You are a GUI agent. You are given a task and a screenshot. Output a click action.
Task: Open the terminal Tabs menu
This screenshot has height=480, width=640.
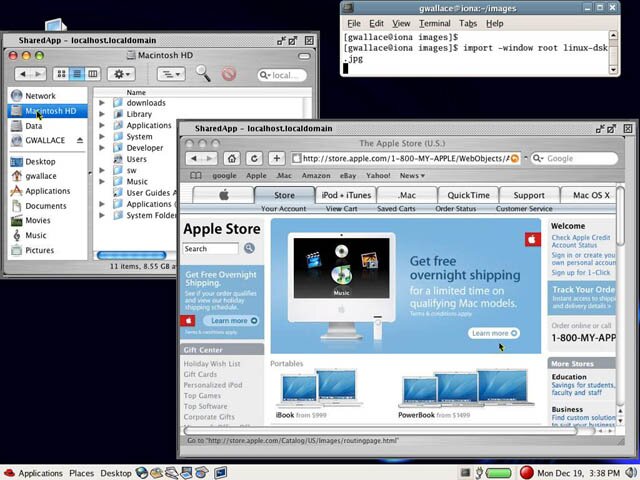tap(468, 24)
